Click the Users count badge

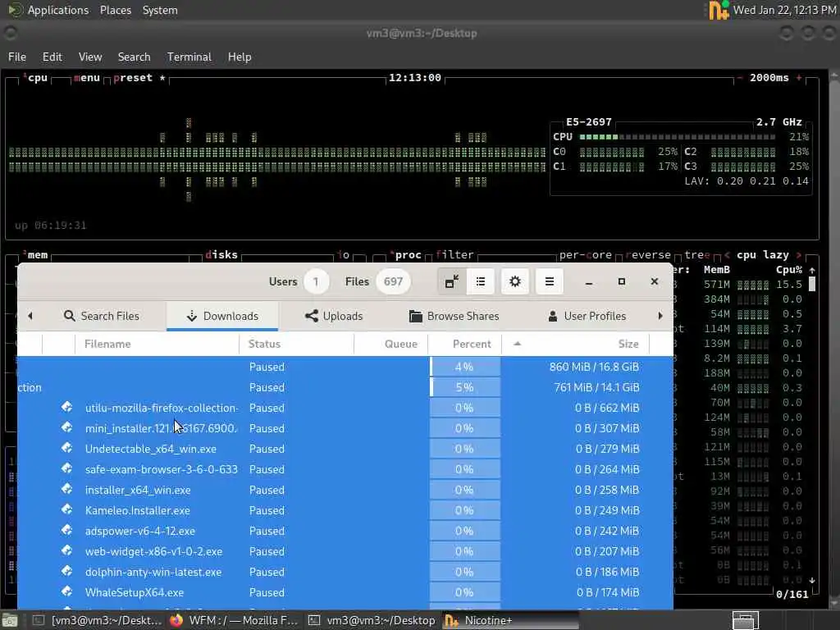(x=316, y=282)
